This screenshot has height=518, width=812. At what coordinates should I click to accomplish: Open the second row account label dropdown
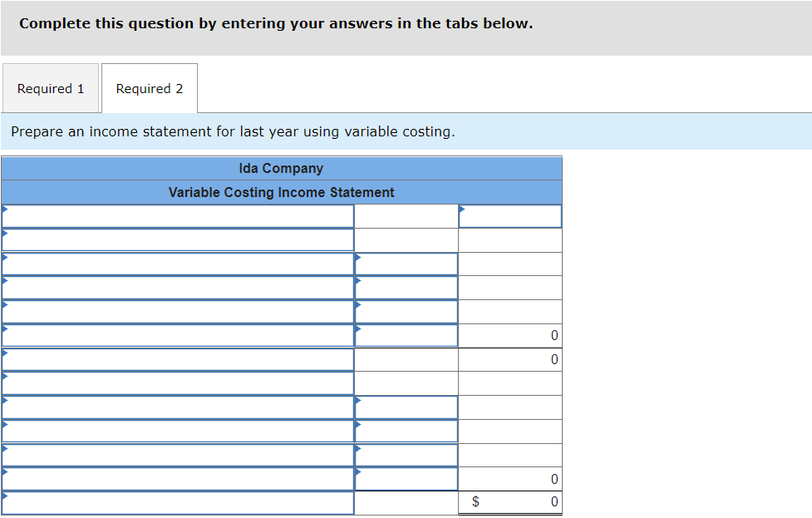(x=178, y=239)
